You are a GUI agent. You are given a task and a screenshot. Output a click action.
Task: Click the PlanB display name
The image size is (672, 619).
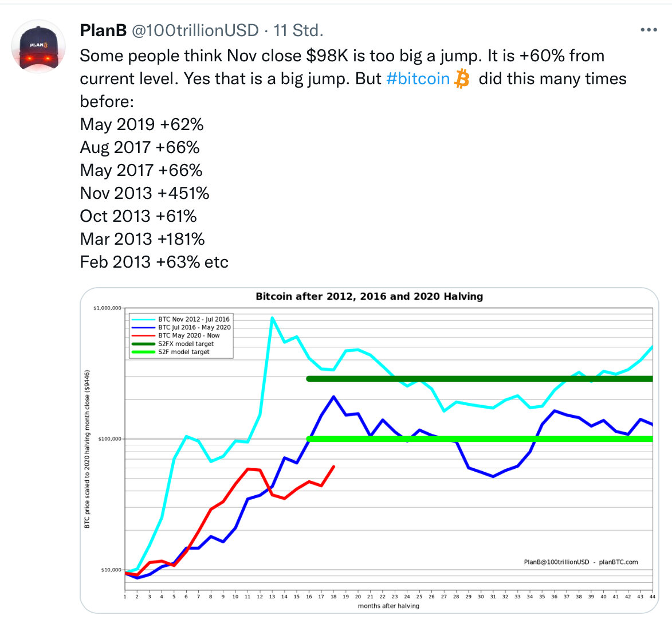point(103,30)
